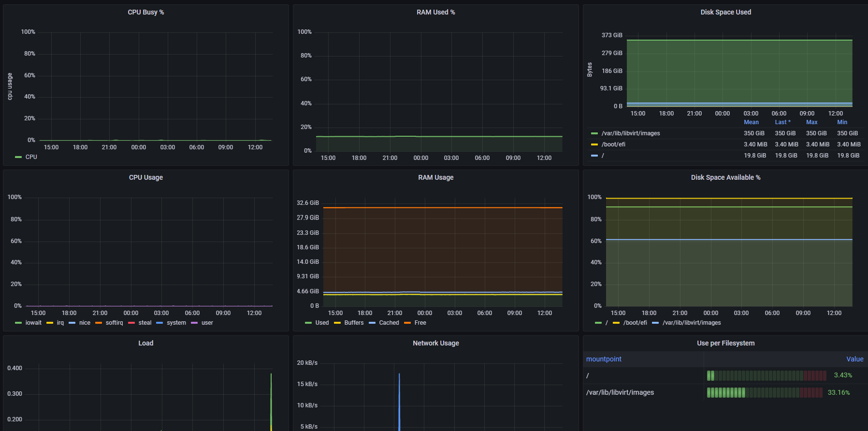Click the green line in RAM Used % graph

click(x=439, y=136)
